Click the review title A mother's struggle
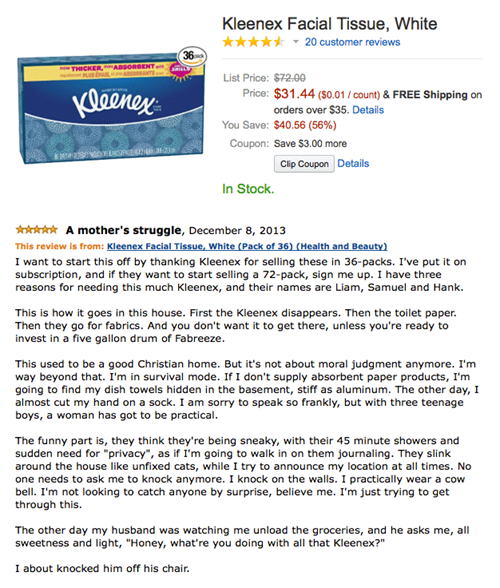This screenshot has height=588, width=500. coord(123,230)
